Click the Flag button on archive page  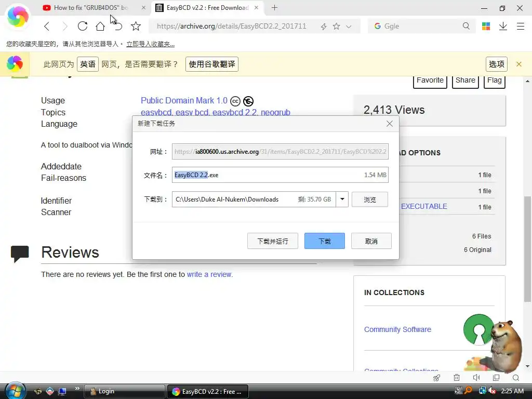coord(495,82)
